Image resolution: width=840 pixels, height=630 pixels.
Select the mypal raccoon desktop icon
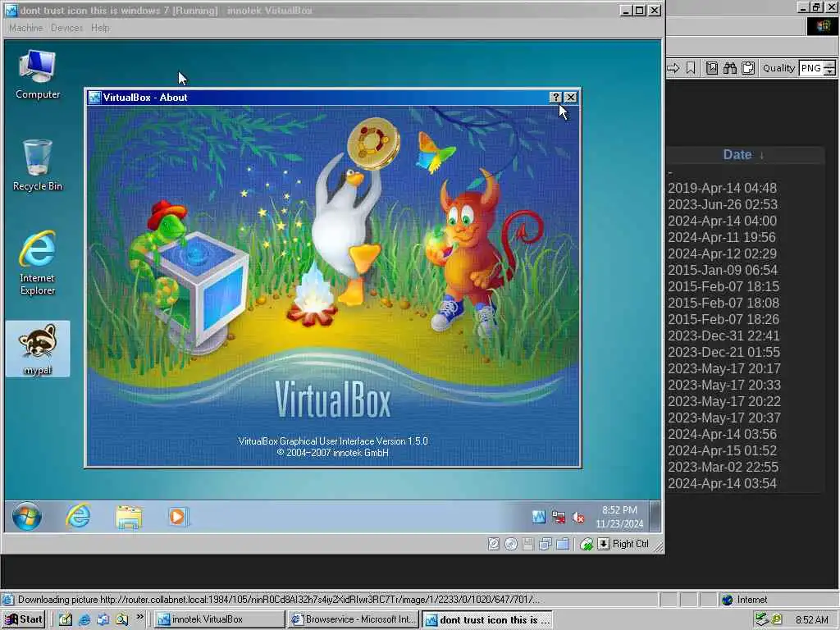pyautogui.click(x=37, y=349)
